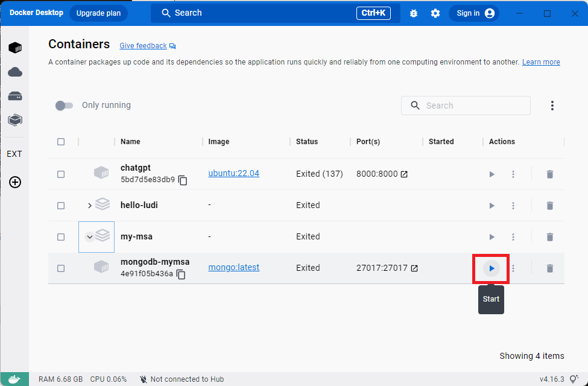Viewport: 588px width, 386px height.
Task: Click the Sign in button
Action: click(474, 13)
